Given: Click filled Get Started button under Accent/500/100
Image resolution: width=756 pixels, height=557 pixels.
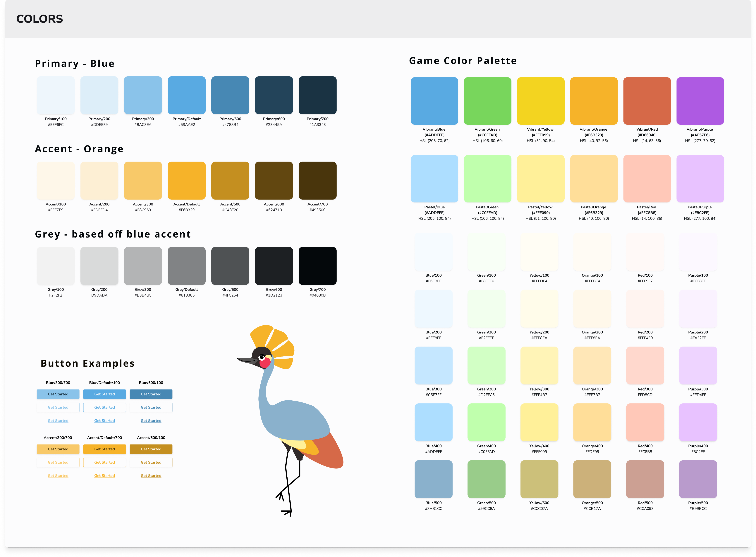Looking at the screenshot, I should click(151, 449).
